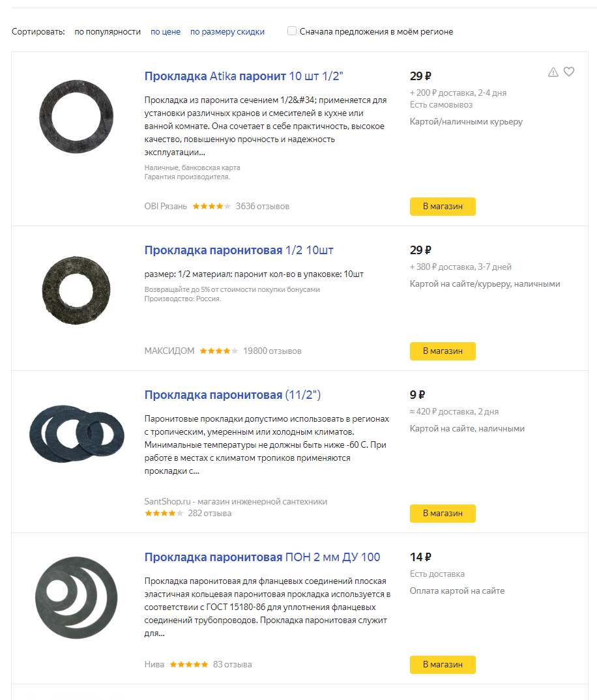Sort by price
The image size is (597, 700).
[x=166, y=31]
